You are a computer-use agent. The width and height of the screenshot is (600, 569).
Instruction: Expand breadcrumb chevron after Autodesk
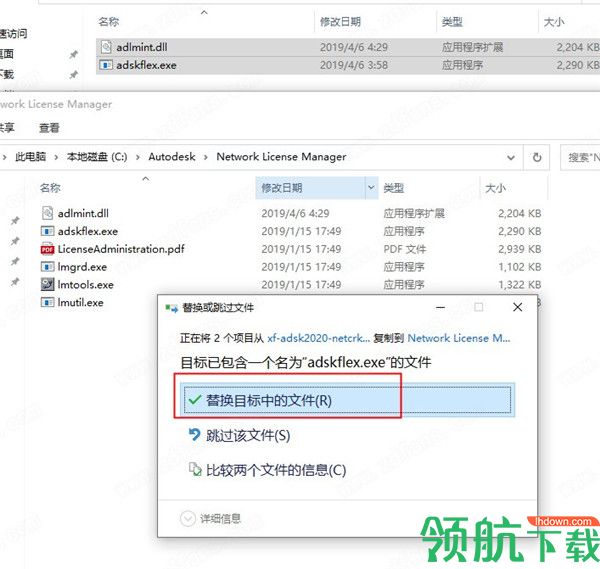tap(206, 157)
